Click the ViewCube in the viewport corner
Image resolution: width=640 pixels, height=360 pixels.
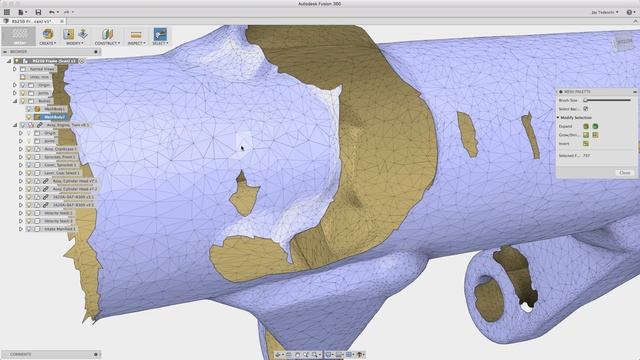(x=623, y=42)
